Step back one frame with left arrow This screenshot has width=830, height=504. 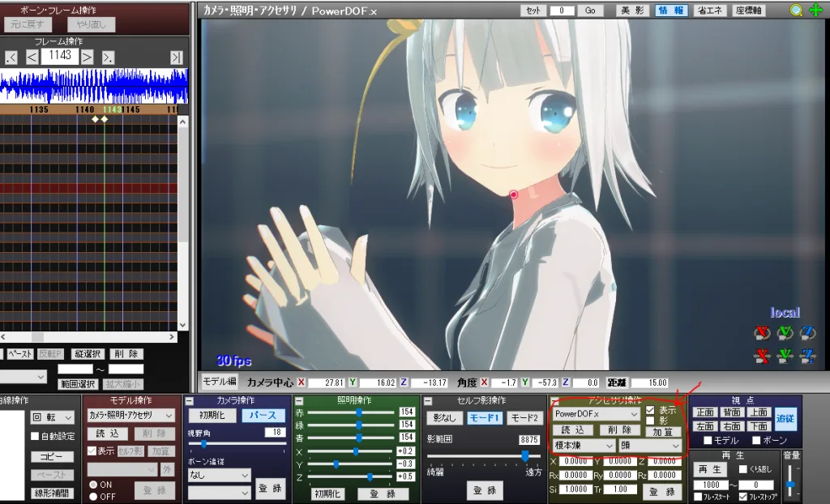[x=32, y=57]
